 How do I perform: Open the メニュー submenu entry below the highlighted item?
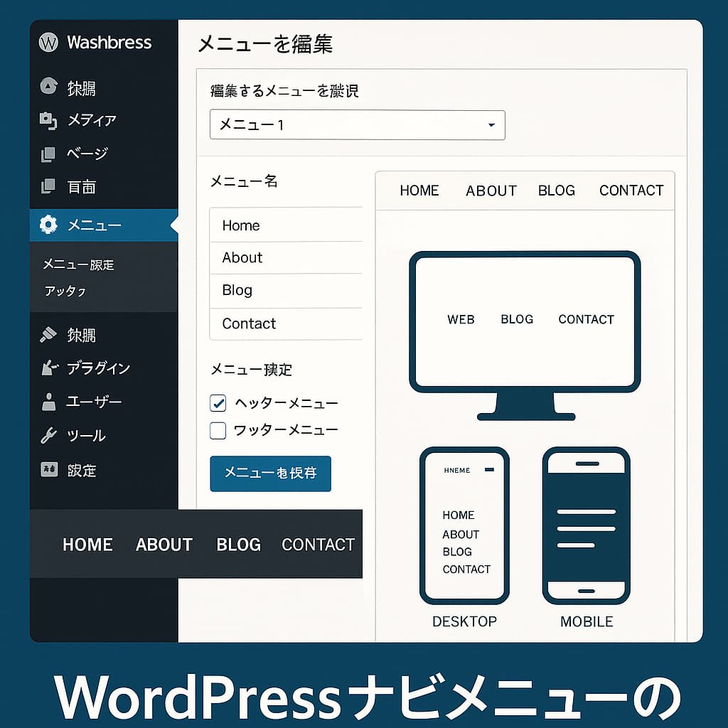tap(78, 264)
